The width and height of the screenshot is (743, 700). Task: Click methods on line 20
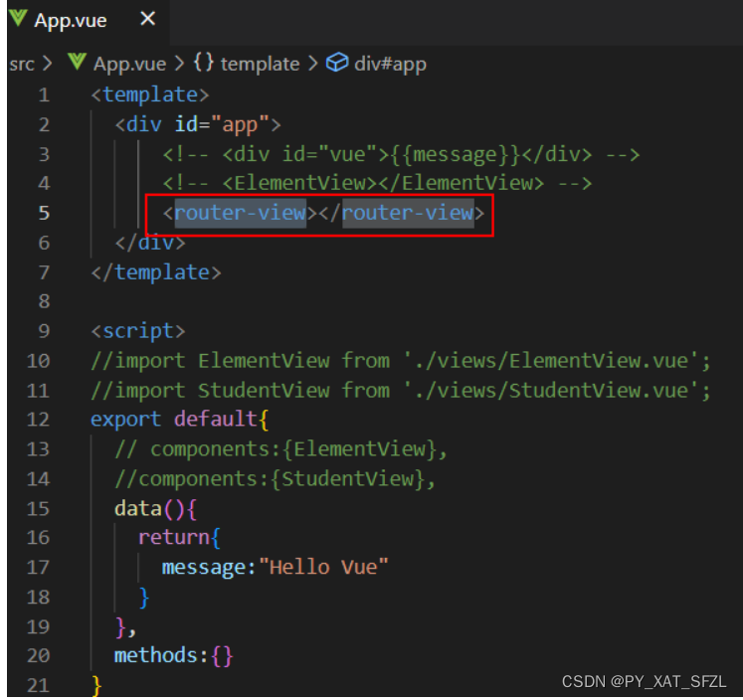tap(156, 656)
